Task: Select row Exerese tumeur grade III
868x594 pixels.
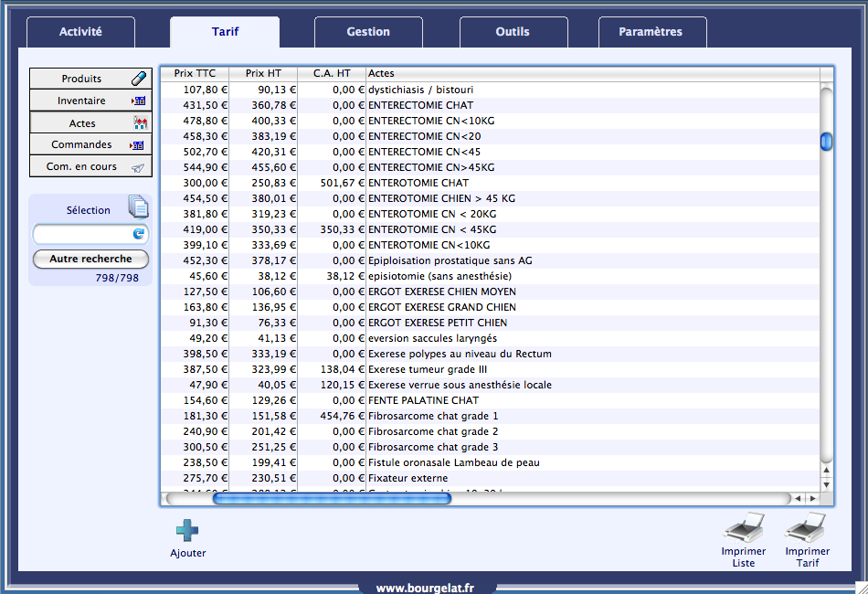Action: 490,368
